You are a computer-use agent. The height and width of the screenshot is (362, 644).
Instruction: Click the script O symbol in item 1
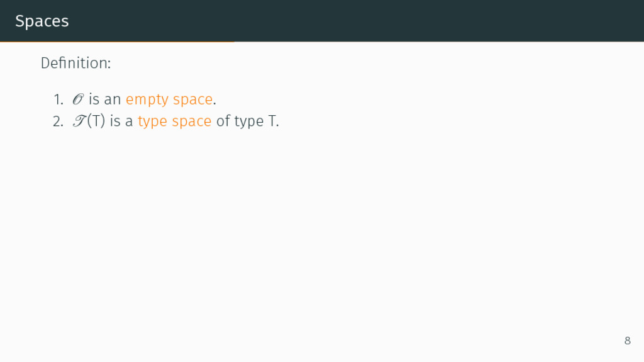pyautogui.click(x=77, y=99)
